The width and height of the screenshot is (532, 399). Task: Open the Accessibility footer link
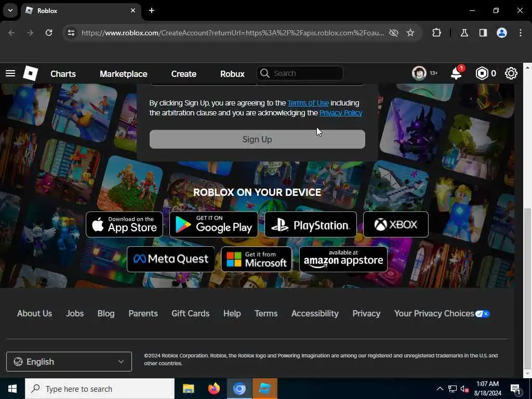pos(315,313)
